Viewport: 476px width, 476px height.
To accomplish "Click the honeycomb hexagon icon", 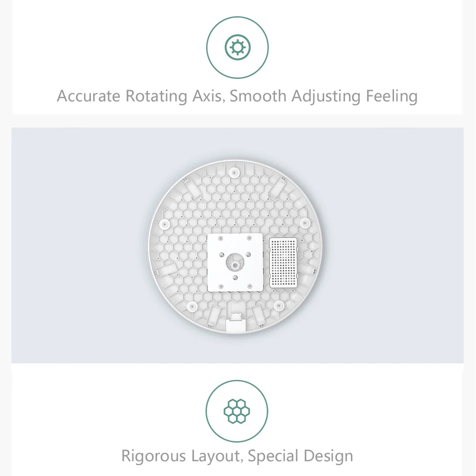I will click(x=237, y=411).
